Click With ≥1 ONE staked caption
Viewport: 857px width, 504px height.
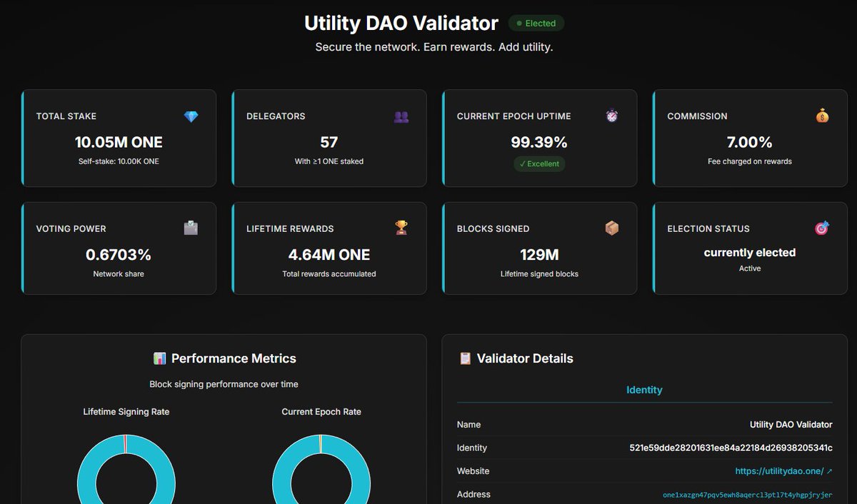coord(329,161)
